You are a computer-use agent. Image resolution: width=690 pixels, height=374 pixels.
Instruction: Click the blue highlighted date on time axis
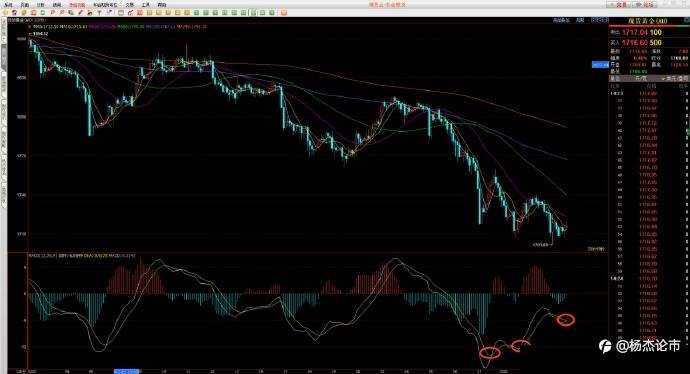(126, 371)
